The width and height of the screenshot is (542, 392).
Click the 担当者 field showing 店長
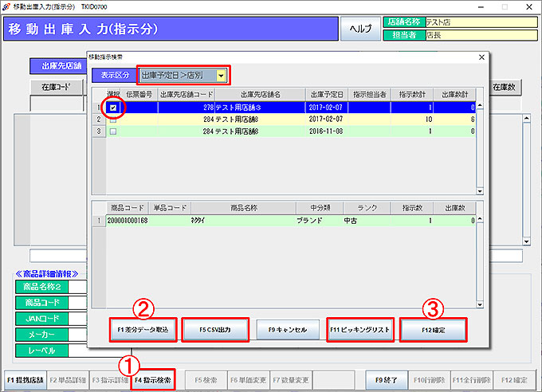coord(481,35)
